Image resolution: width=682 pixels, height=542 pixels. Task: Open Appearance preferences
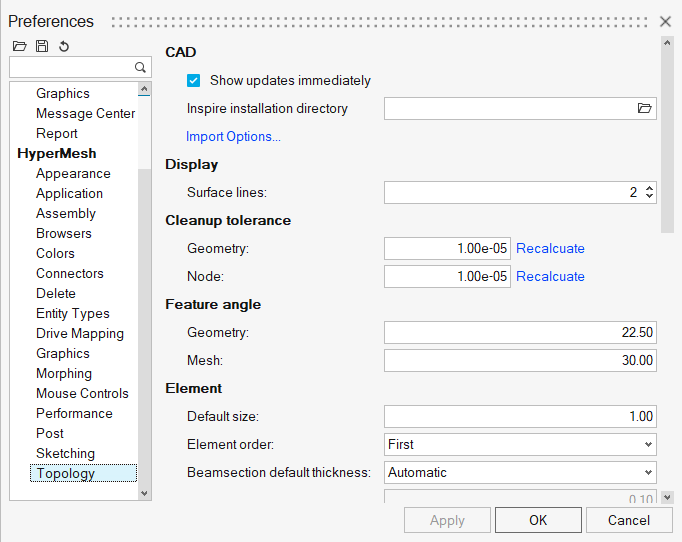pos(73,174)
